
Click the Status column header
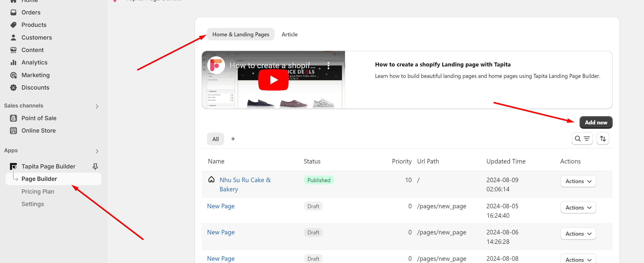pyautogui.click(x=312, y=161)
